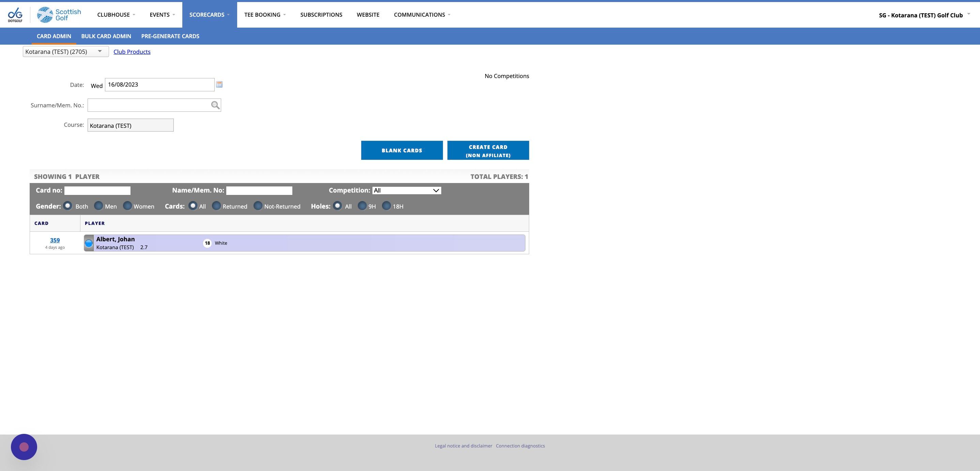This screenshot has width=980, height=471.
Task: Expand the SG - Kotarana Golf Club account menu
Action: (924, 15)
